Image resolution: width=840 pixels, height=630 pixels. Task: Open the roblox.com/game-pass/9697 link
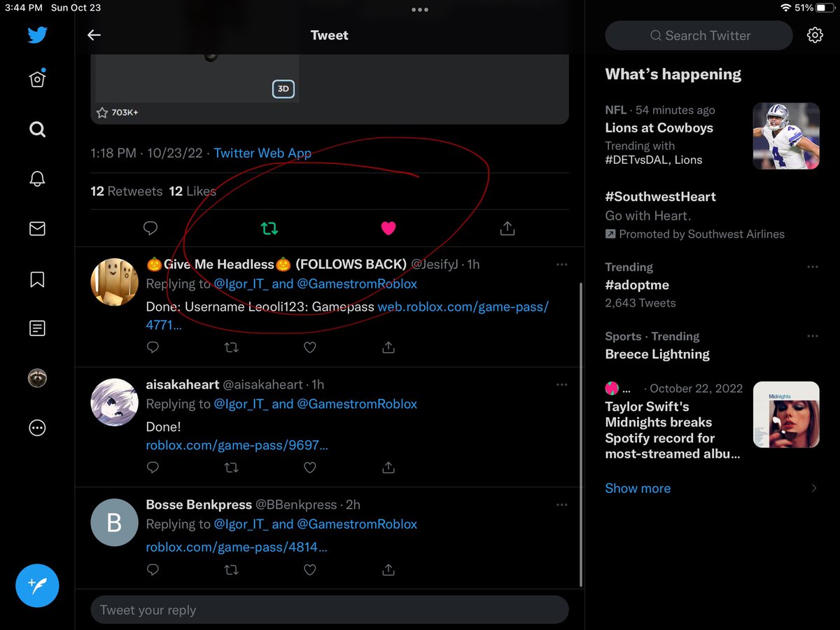pyautogui.click(x=237, y=445)
